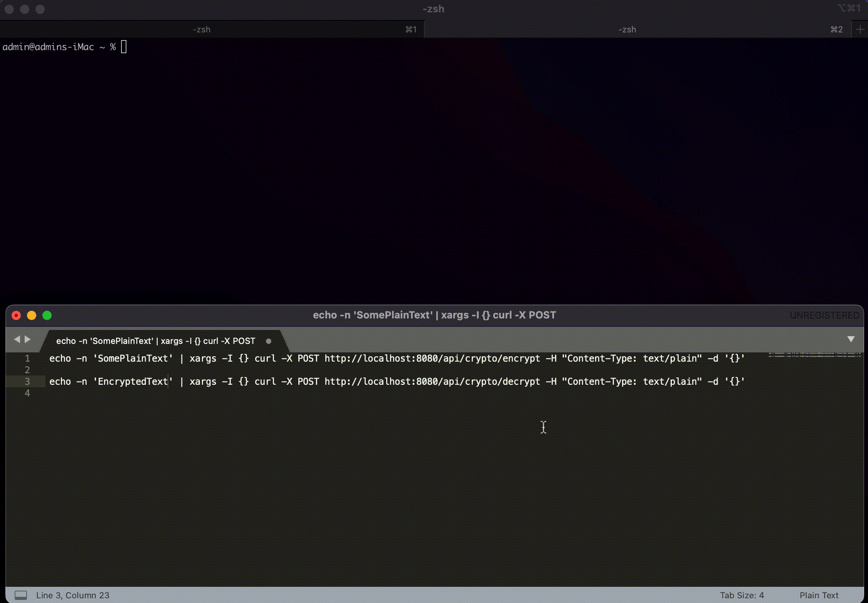Open the Plain Text syntax selector
The image size is (868, 603).
click(819, 595)
